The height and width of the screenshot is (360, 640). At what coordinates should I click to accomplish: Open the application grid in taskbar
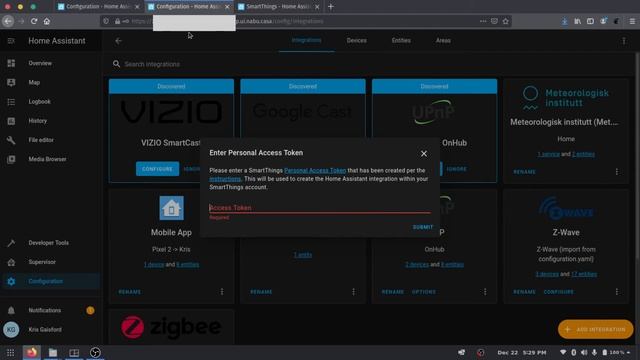coord(10,352)
